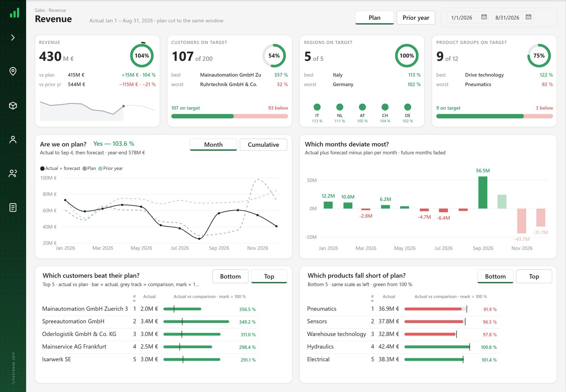The width and height of the screenshot is (566, 392).
Task: Select Top tab in products table
Action: coord(534,276)
